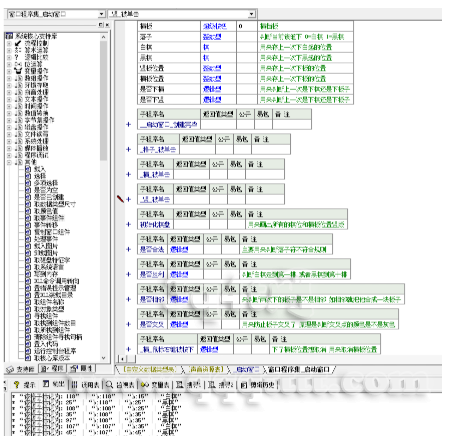Viewport: 450px width, 436px height.
Task: Close the support library side panel
Action: pyautogui.click(x=107, y=25)
